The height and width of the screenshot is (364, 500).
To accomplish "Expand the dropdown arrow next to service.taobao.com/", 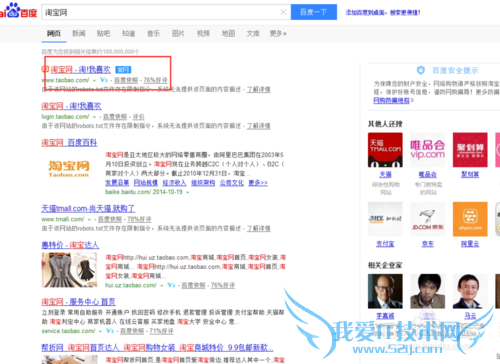I will 100,331.
